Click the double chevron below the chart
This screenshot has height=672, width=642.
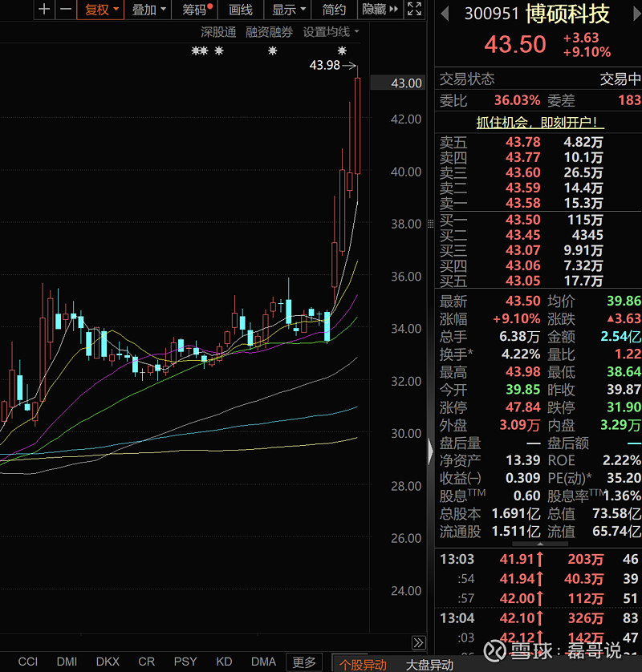(418, 642)
